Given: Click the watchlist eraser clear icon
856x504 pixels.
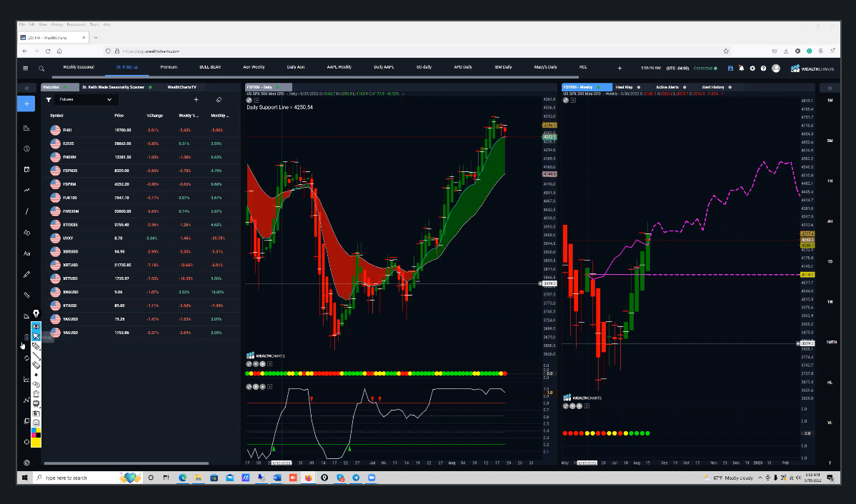Looking at the screenshot, I should pos(219,99).
